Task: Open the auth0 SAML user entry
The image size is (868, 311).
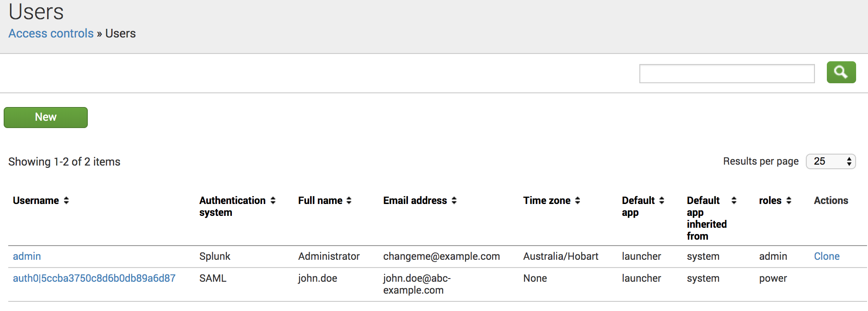Action: (94, 278)
